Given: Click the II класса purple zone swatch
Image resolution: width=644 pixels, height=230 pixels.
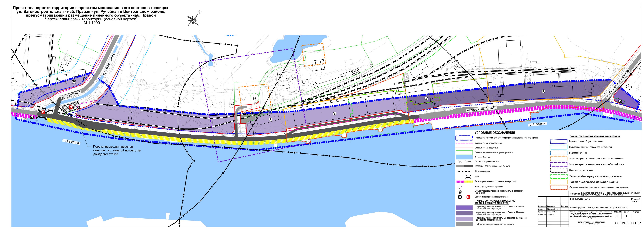Looking at the screenshot, I should click(464, 208).
